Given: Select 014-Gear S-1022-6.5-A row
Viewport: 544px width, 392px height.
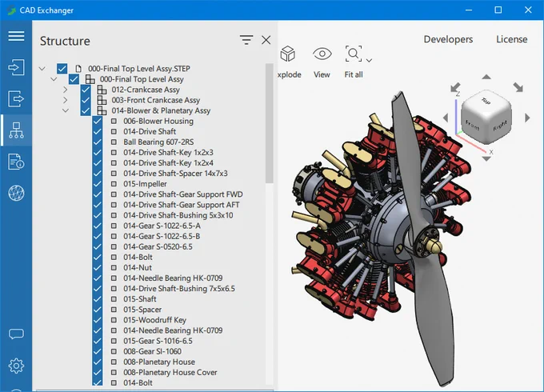Looking at the screenshot, I should (x=162, y=226).
